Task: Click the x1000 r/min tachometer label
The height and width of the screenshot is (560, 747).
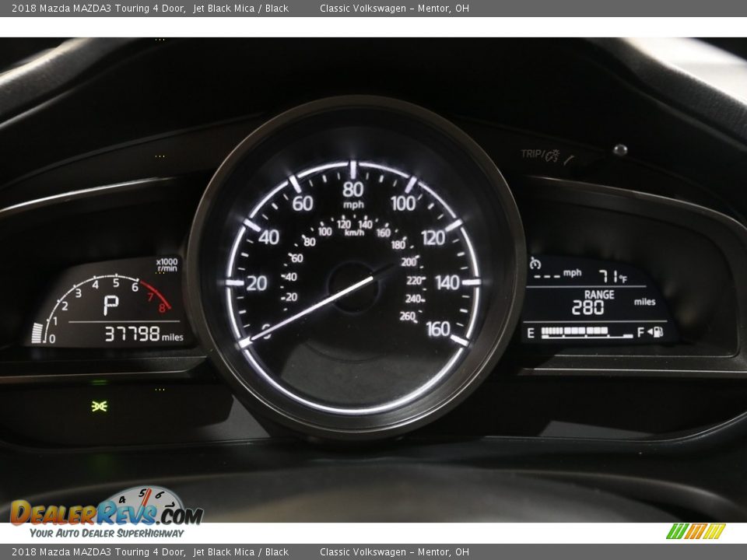Action: (x=167, y=264)
